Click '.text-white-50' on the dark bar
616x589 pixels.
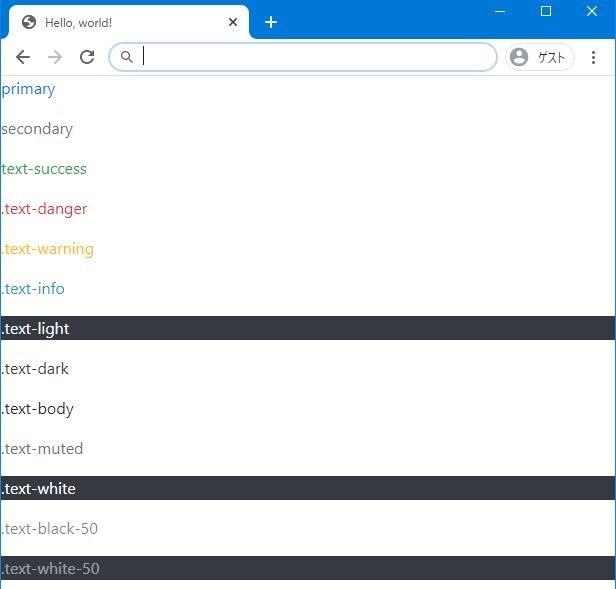coord(50,569)
